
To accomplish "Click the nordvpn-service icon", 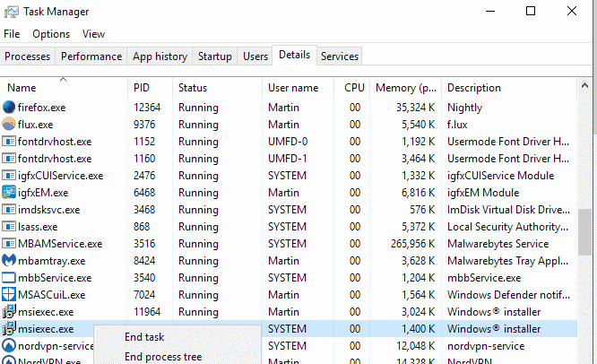I will pyautogui.click(x=9, y=346).
